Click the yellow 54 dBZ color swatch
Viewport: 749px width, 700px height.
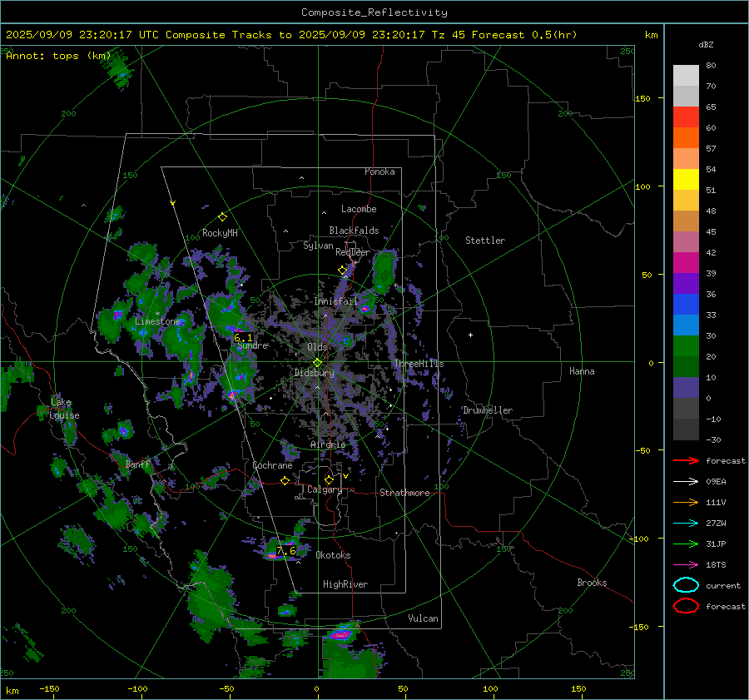pos(686,179)
